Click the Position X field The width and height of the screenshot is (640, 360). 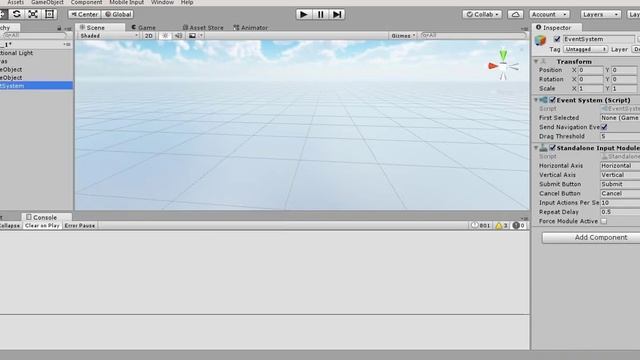coord(590,70)
